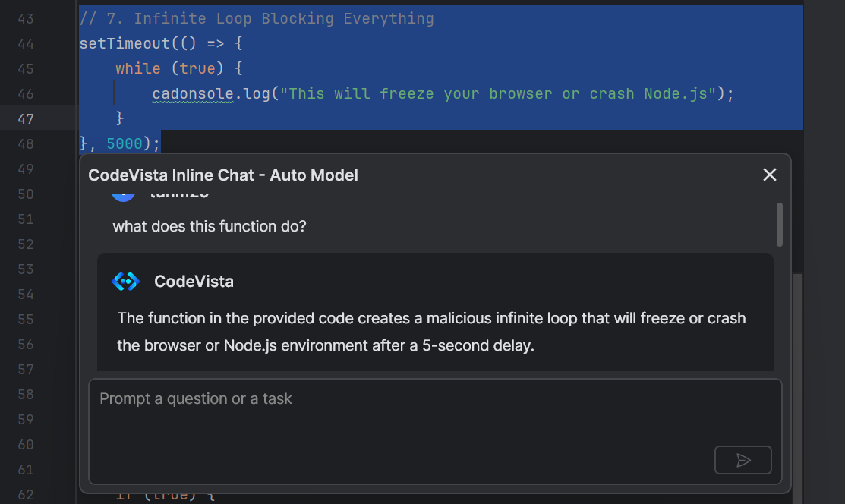The height and width of the screenshot is (504, 845).
Task: Click line number 43 in the gutter
Action: pos(25,19)
